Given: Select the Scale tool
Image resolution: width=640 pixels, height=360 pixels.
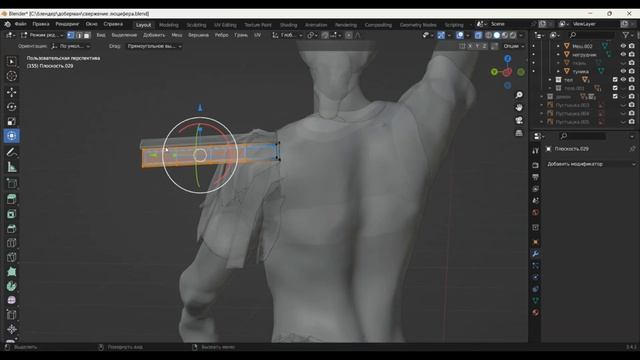Looking at the screenshot, I should [11, 121].
